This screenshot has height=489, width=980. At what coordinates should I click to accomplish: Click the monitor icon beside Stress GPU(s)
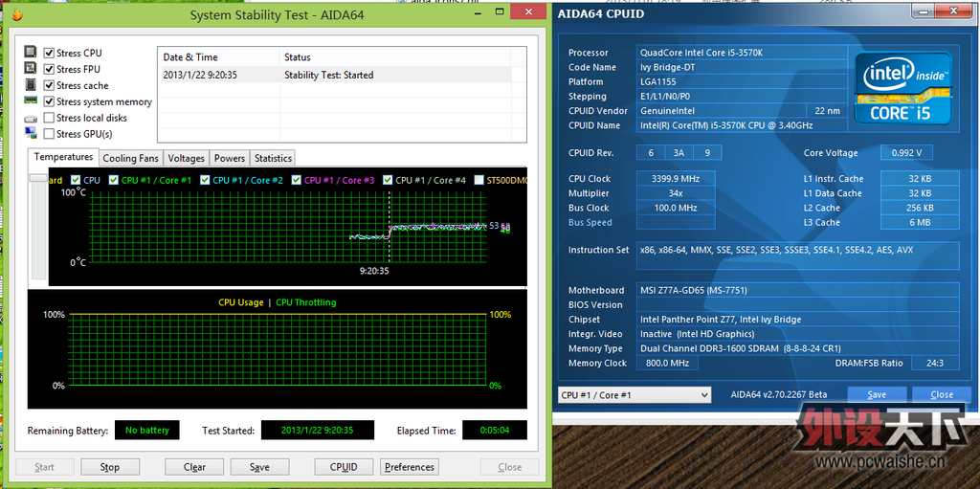[31, 133]
